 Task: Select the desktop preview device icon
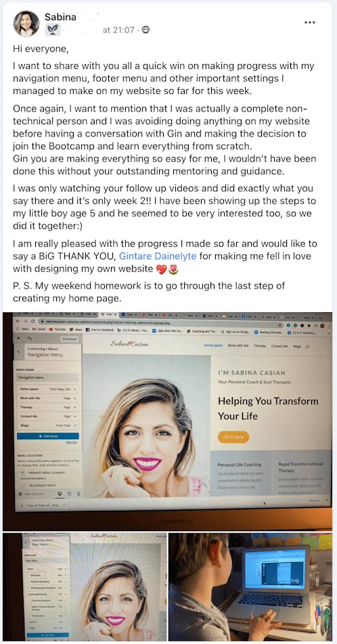click(x=60, y=493)
